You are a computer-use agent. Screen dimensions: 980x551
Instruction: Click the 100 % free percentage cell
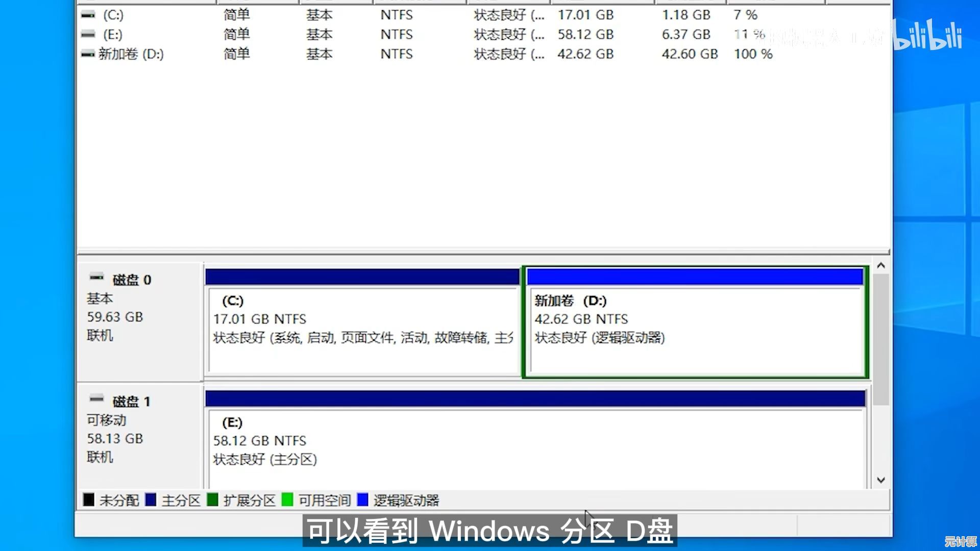tap(753, 54)
